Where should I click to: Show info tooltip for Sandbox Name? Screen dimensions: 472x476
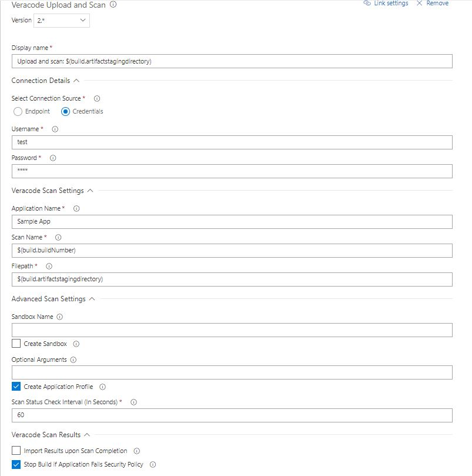pos(60,317)
